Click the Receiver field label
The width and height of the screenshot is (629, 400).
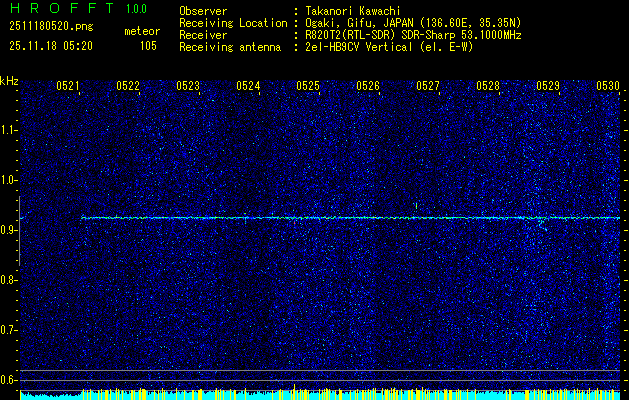point(203,35)
